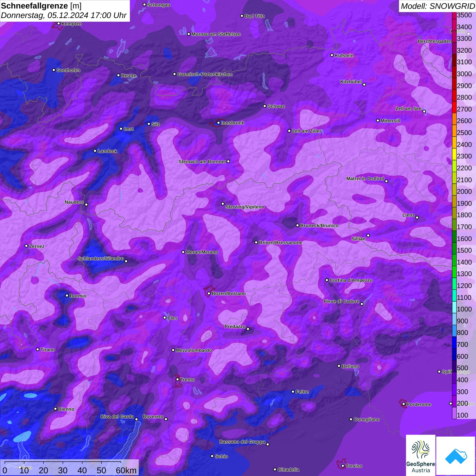Click the Bassano del Grappa label
Viewport: 476px width, 476px height.
click(242, 442)
